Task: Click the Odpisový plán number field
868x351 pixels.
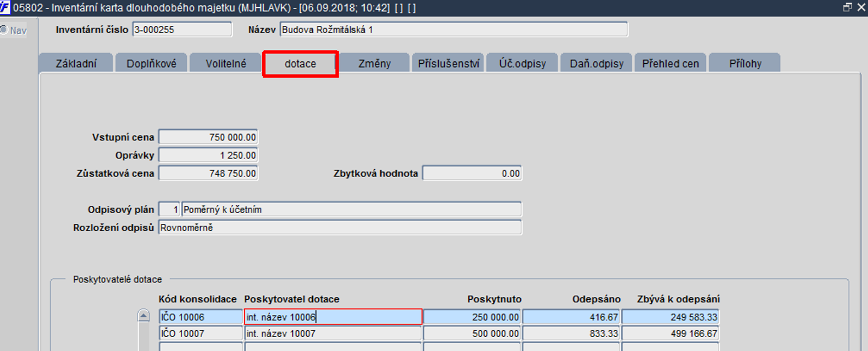Action: [169, 210]
